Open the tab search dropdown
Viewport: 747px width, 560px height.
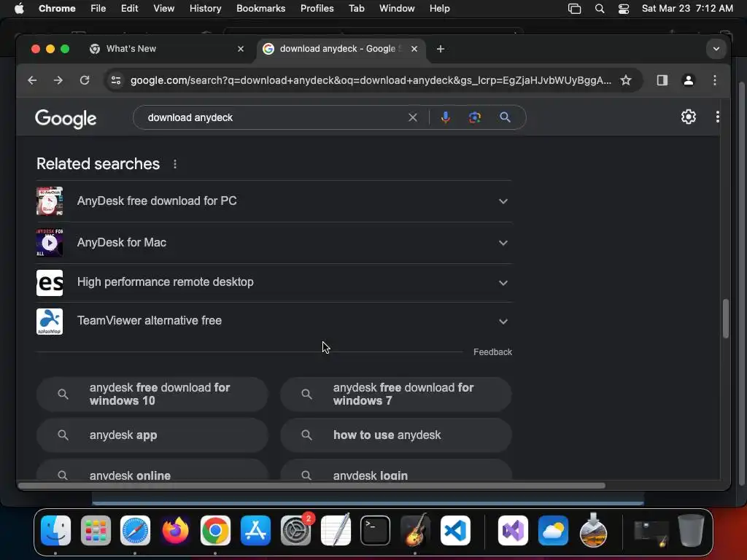[716, 49]
